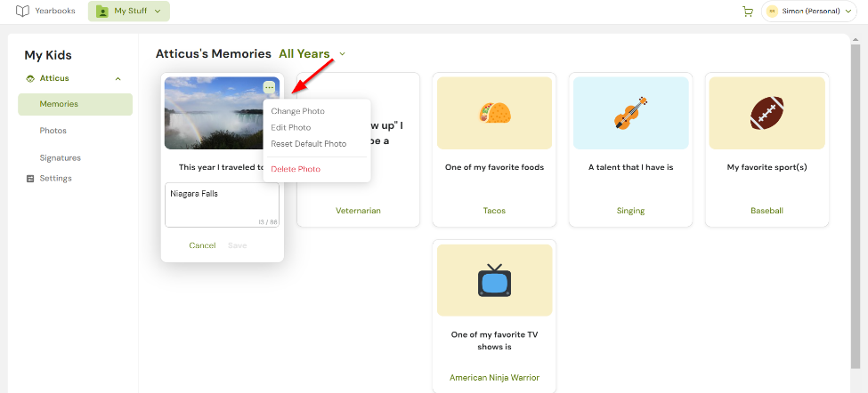Viewport: 868px width, 393px height.
Task: Click the Niagara Falls text field
Action: tap(222, 205)
